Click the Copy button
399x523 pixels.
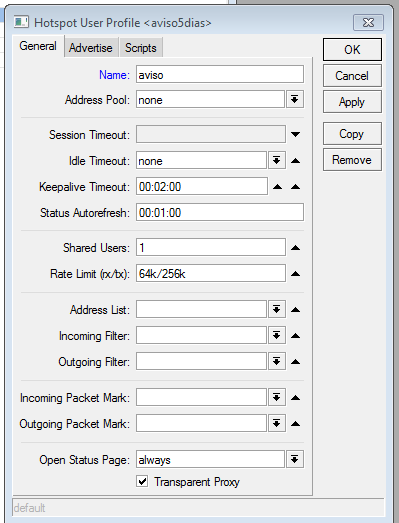(352, 134)
